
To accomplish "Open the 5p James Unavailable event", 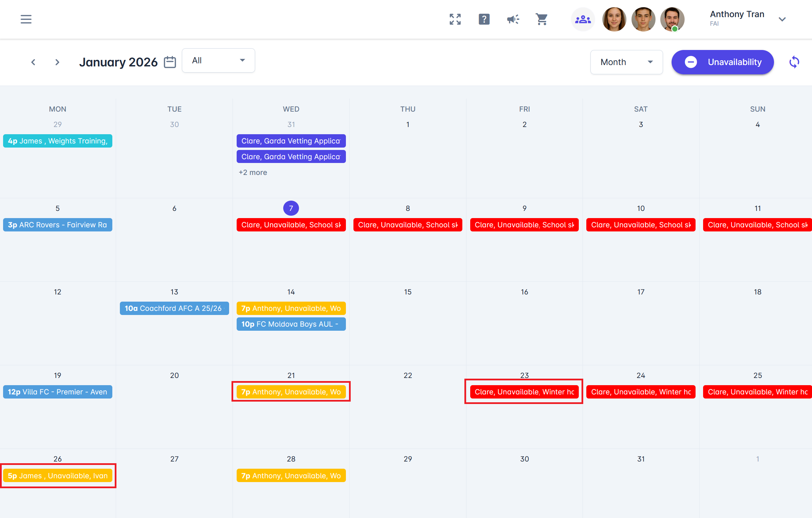I will (x=58, y=476).
